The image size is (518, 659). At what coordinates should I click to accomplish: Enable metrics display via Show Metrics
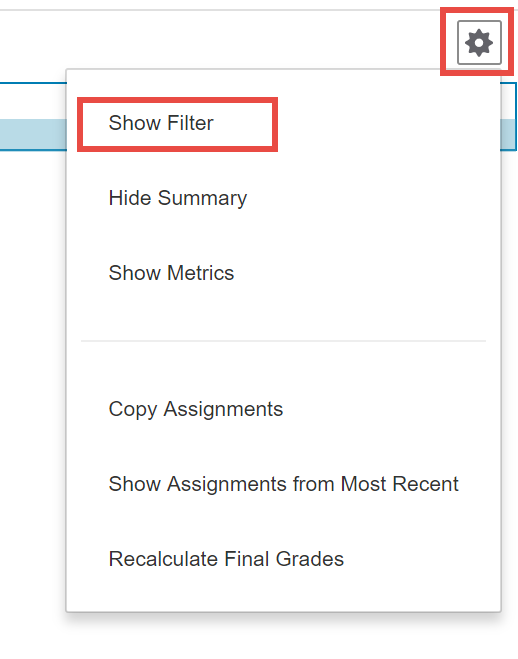click(171, 273)
